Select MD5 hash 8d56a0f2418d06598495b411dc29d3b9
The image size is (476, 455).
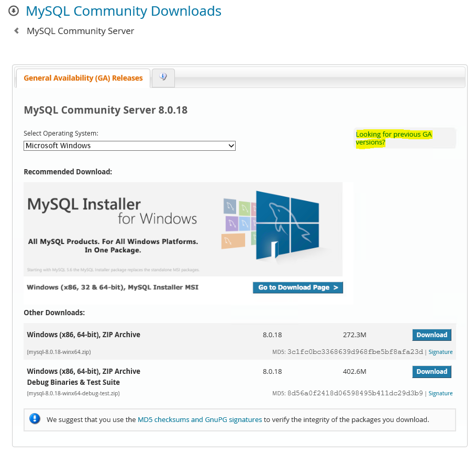(355, 393)
